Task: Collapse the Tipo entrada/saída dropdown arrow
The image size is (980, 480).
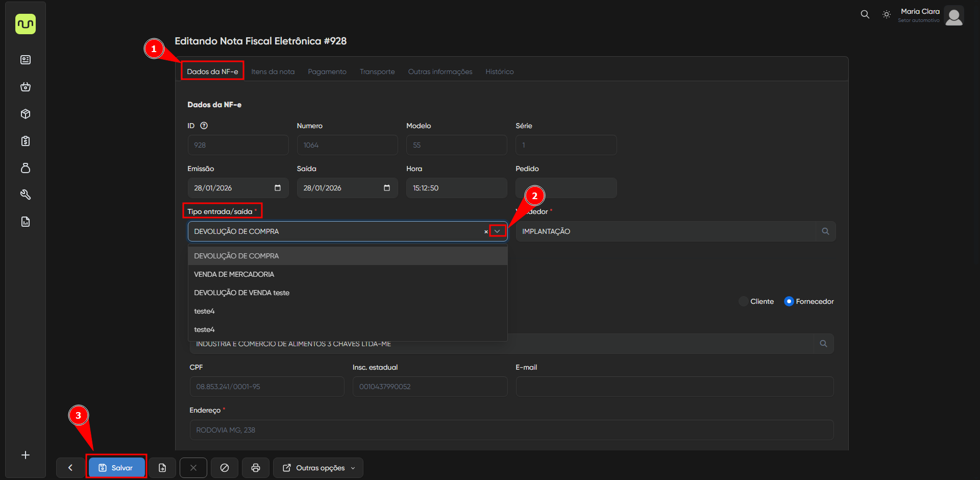Action: tap(497, 231)
